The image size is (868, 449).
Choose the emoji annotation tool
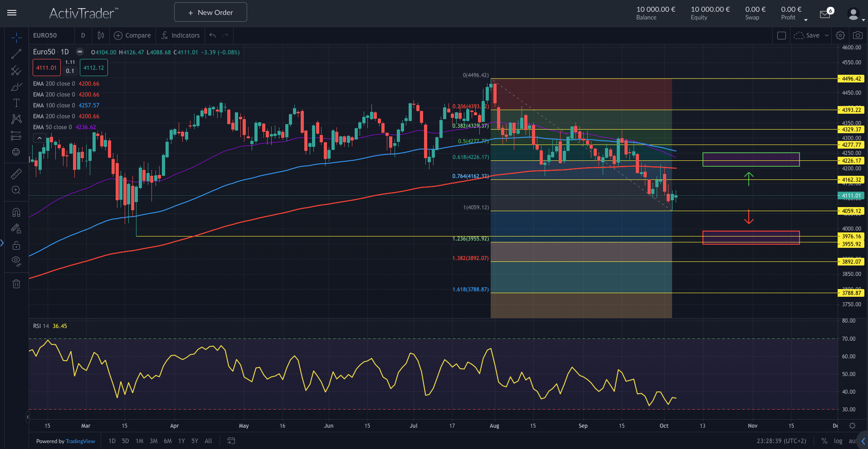[16, 152]
